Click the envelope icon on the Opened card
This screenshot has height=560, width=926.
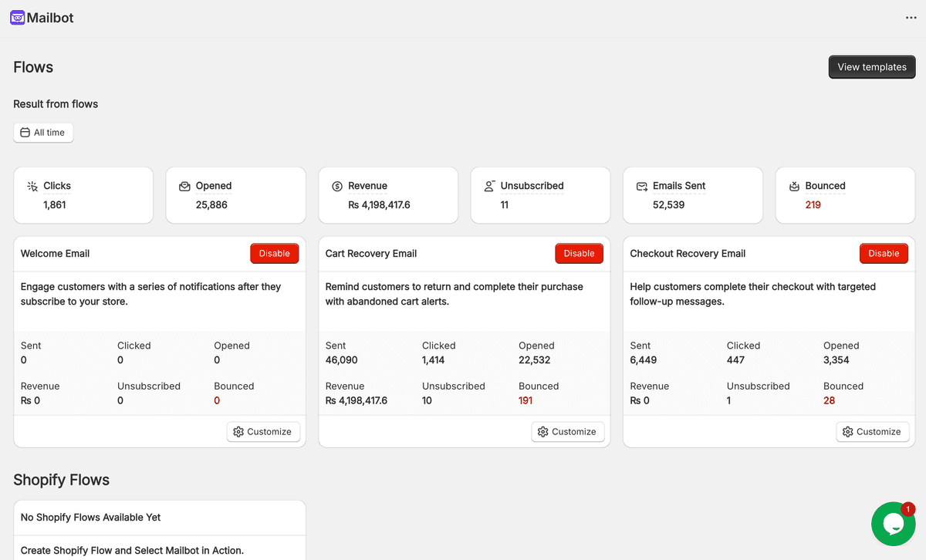click(x=184, y=186)
